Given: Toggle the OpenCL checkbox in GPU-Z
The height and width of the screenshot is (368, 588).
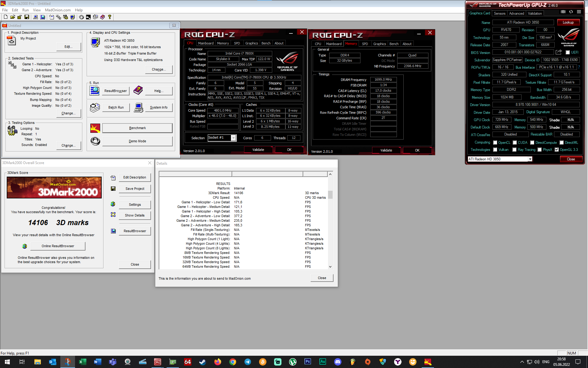Looking at the screenshot, I should (495, 143).
